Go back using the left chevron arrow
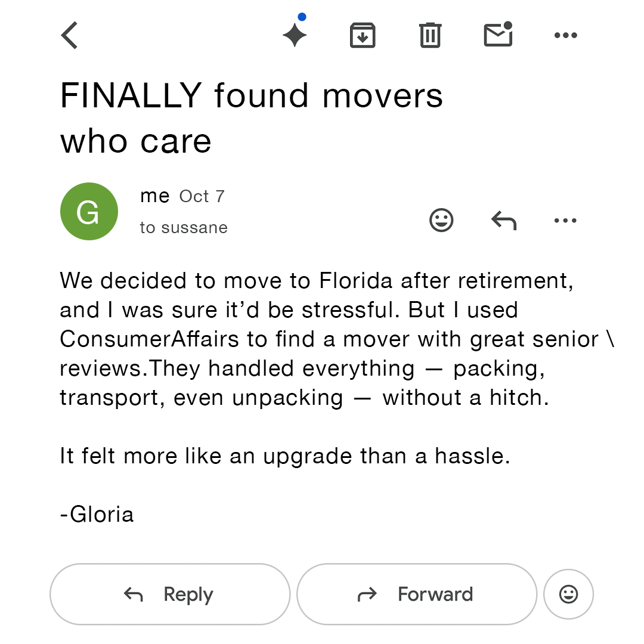644x644 pixels. click(x=69, y=35)
